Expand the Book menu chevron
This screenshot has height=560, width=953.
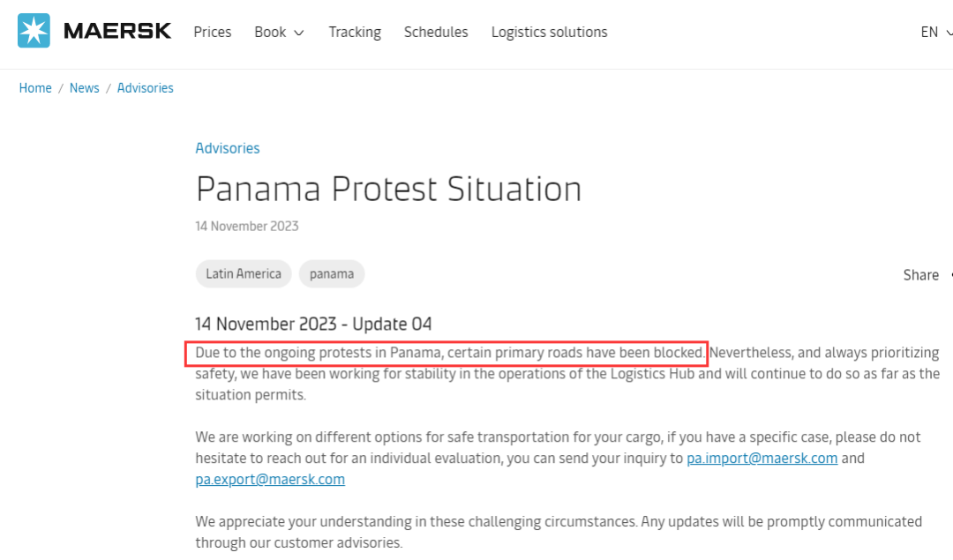coord(299,33)
